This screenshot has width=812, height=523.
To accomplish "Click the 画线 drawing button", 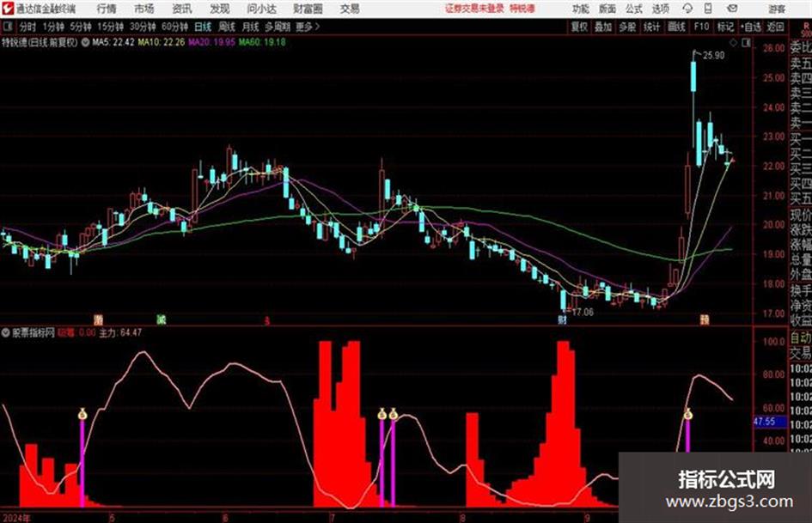I will [676, 27].
